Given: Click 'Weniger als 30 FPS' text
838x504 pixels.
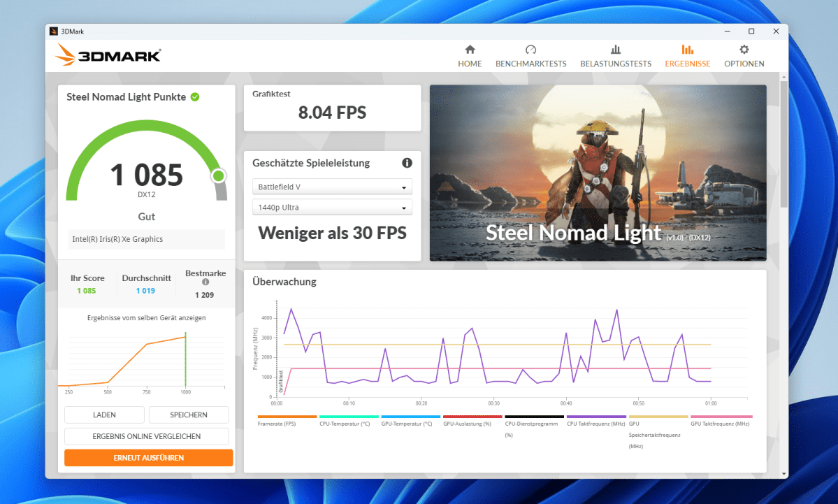Looking at the screenshot, I should click(x=333, y=233).
